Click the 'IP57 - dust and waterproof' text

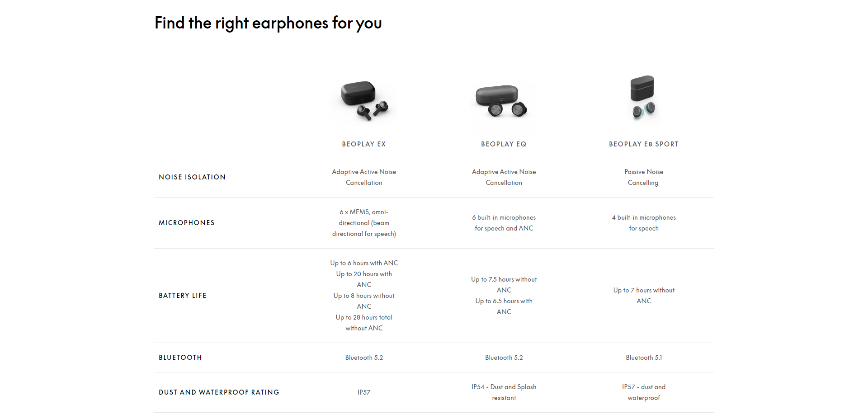click(x=644, y=392)
